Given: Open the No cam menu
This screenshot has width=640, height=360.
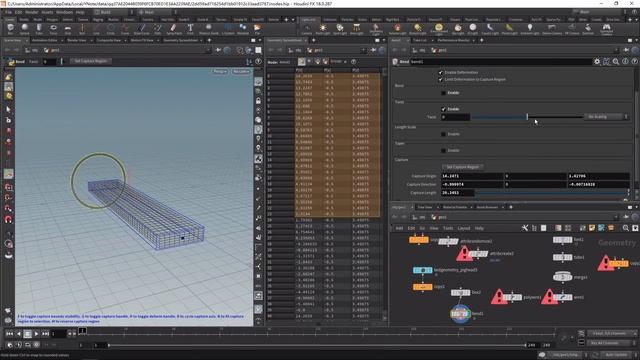Looking at the screenshot, I should pyautogui.click(x=241, y=71).
